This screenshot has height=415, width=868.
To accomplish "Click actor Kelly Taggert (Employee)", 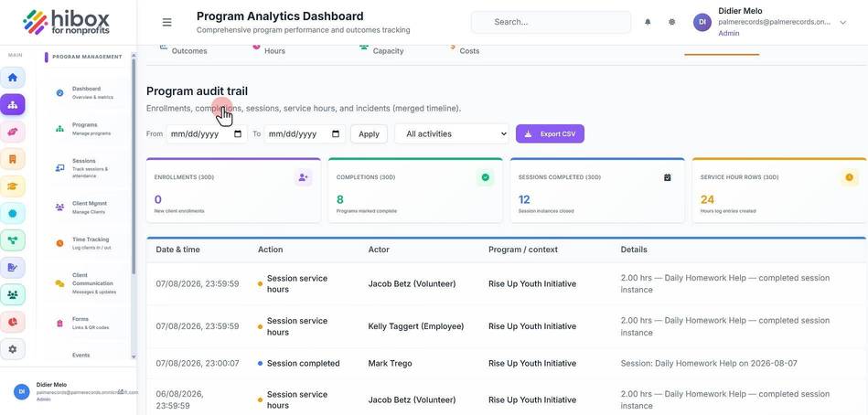I will [416, 326].
